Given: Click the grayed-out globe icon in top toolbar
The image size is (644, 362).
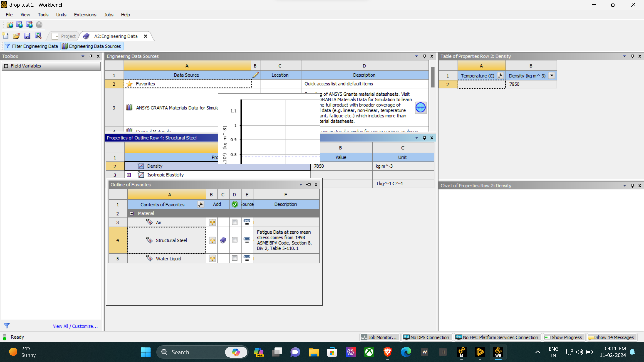Looking at the screenshot, I should tap(39, 25).
